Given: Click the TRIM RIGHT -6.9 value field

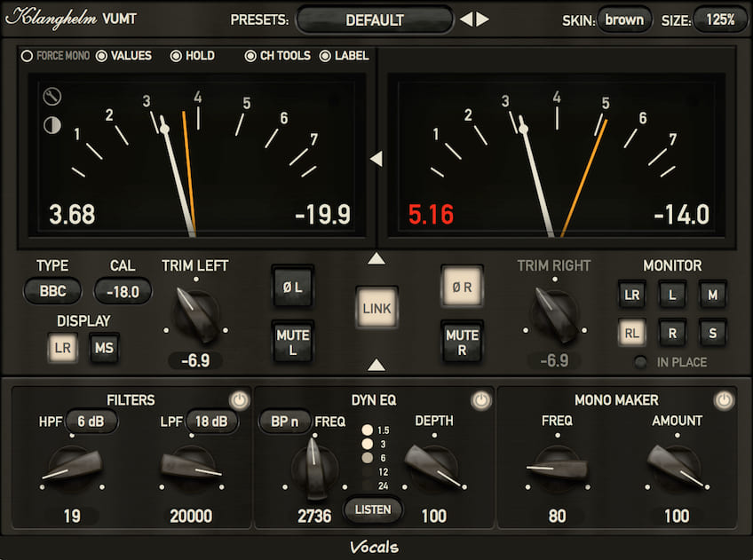Looking at the screenshot, I should pyautogui.click(x=555, y=360).
